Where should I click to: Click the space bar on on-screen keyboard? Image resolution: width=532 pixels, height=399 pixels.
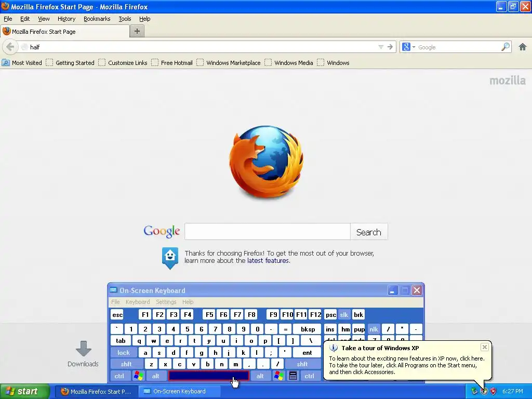209,376
